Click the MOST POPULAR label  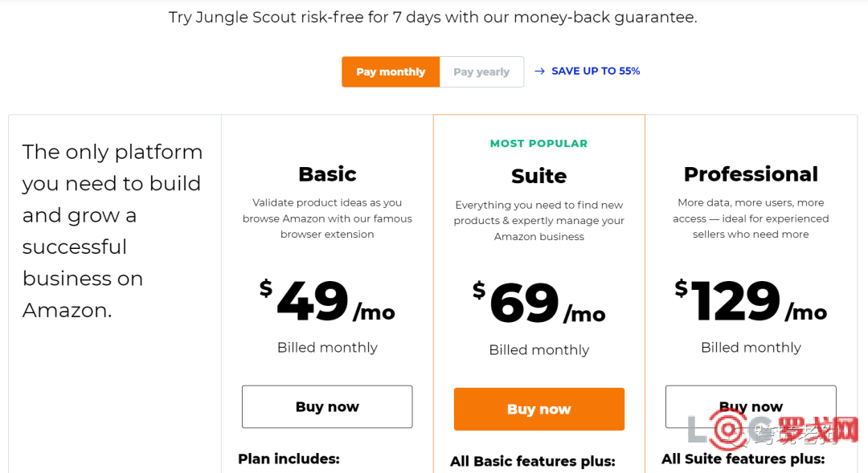538,144
